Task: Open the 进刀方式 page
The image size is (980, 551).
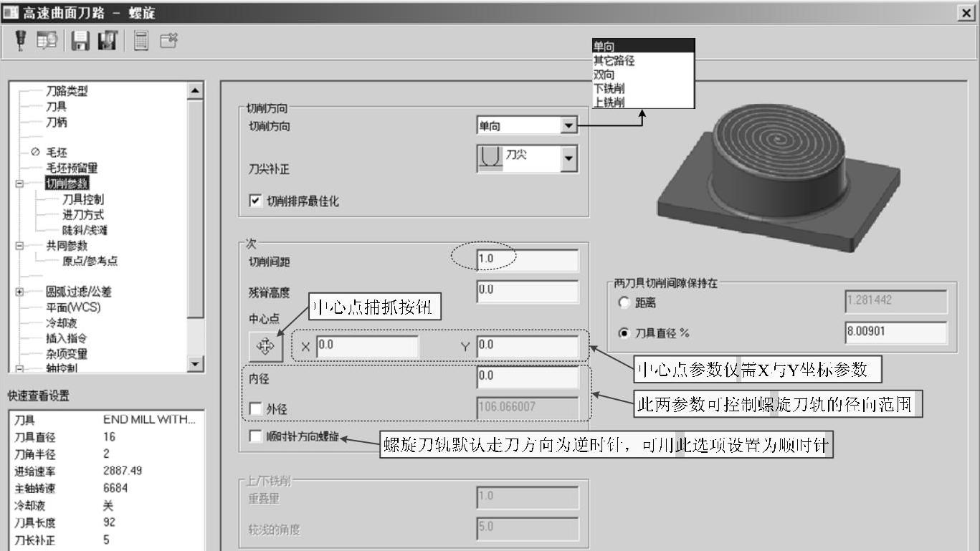Action: pyautogui.click(x=83, y=214)
